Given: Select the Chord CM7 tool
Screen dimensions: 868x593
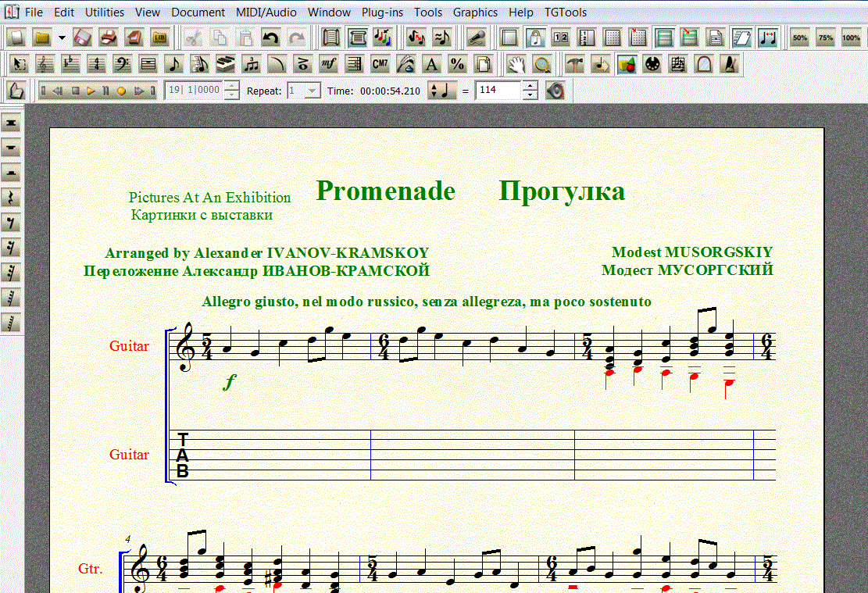Looking at the screenshot, I should coord(380,64).
